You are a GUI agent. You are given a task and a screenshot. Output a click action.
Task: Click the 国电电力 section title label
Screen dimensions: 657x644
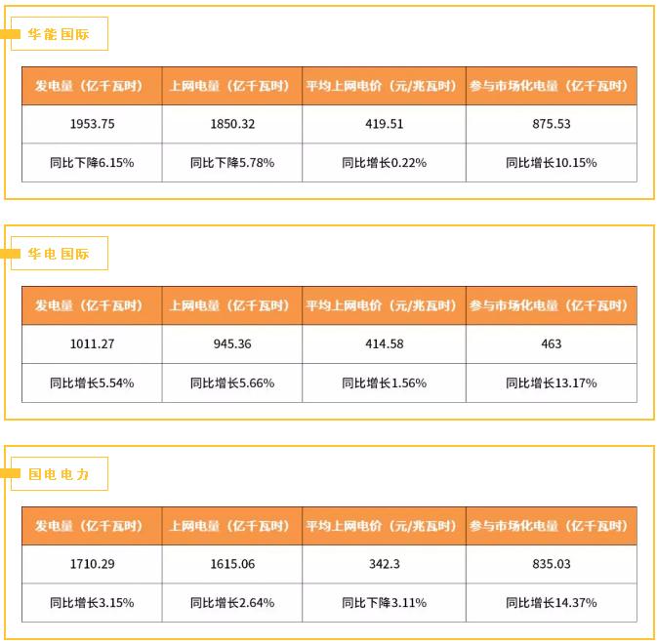pyautogui.click(x=60, y=474)
